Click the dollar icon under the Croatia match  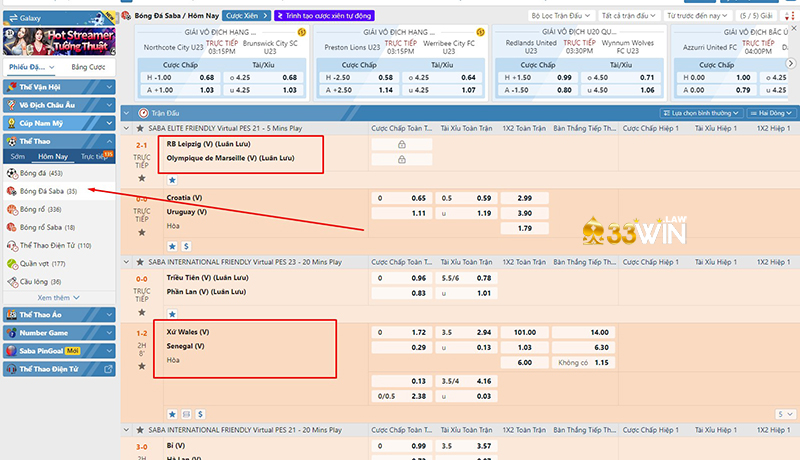point(186,245)
